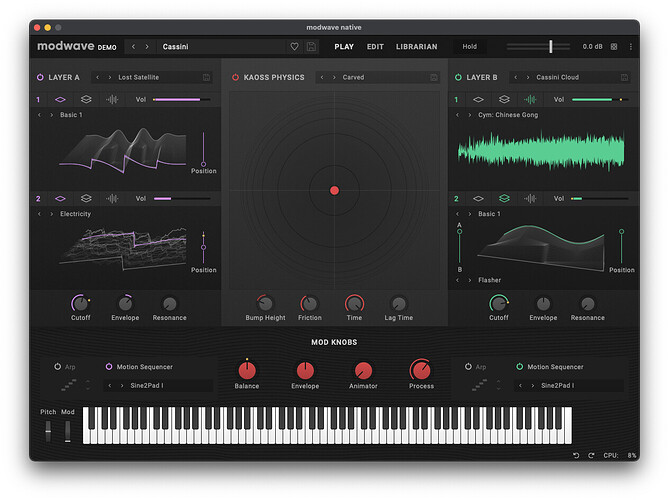
Task: Select single wavetable mode for Layer B oscillator 2
Action: click(478, 198)
